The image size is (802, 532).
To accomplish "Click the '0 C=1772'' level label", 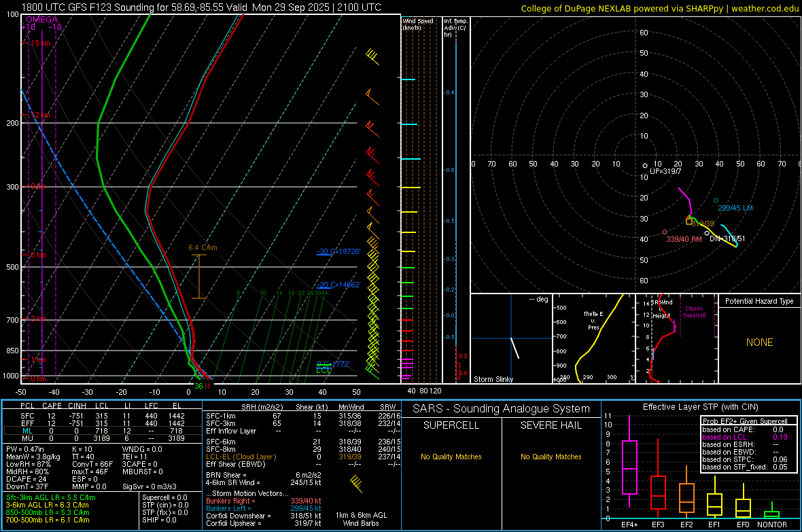I will pos(333,364).
